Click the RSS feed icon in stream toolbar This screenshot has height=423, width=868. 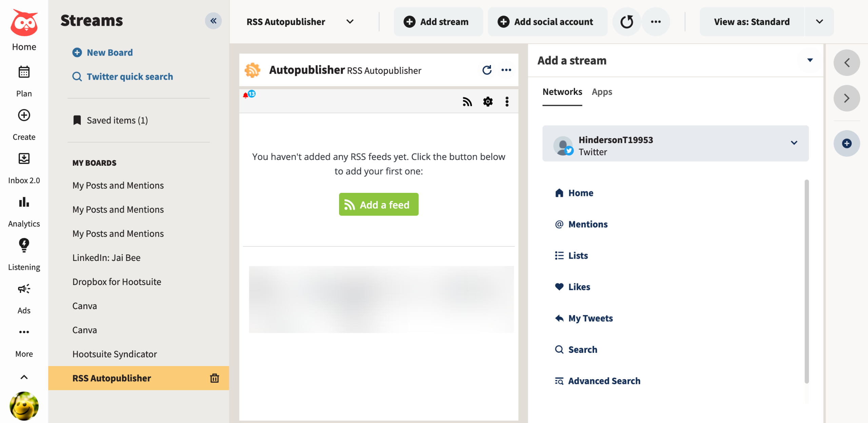click(x=467, y=102)
